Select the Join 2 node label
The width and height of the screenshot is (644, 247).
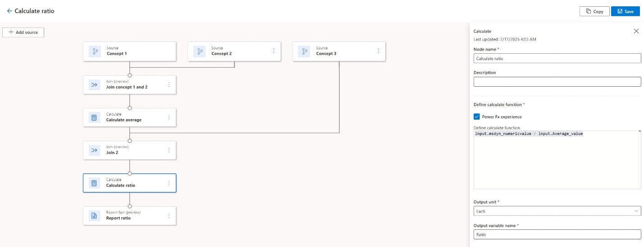pos(112,153)
